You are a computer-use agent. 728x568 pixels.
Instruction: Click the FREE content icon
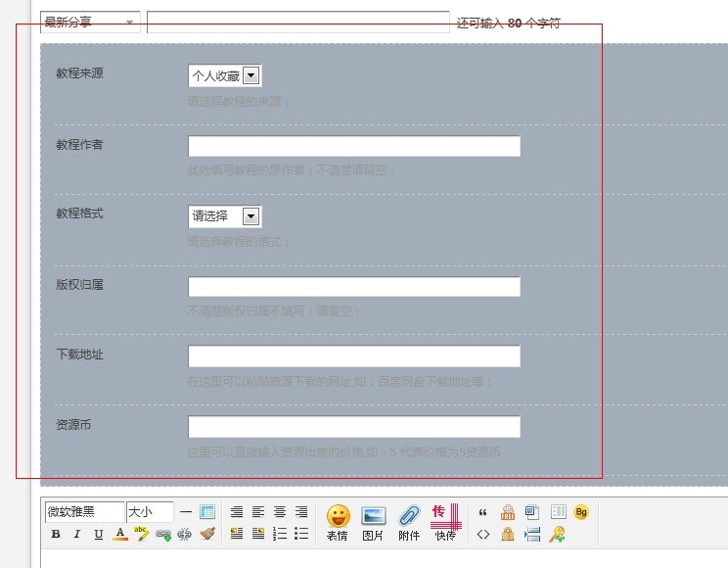point(508,512)
